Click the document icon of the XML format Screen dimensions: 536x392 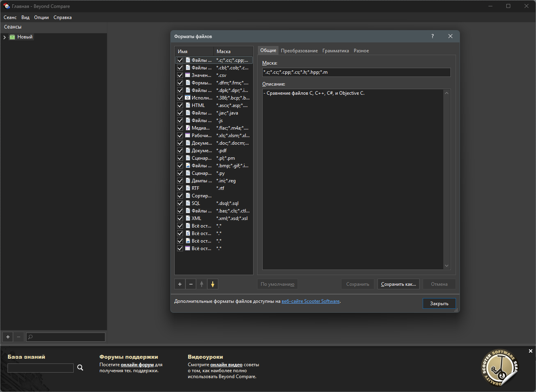click(188, 218)
